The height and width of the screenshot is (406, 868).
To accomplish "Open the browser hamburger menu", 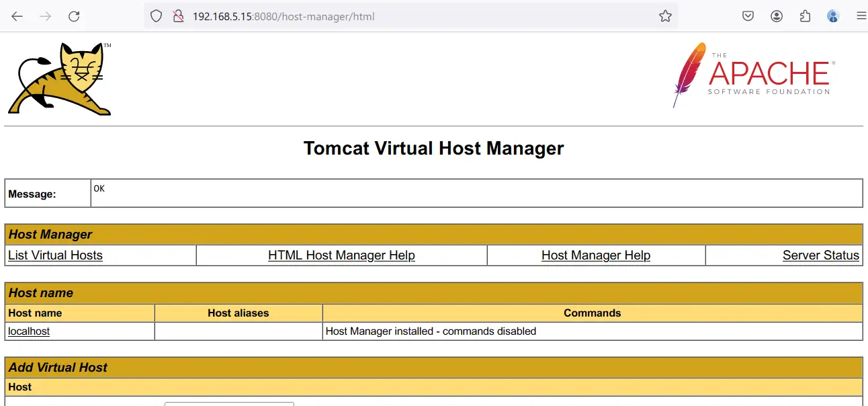I will click(x=861, y=16).
